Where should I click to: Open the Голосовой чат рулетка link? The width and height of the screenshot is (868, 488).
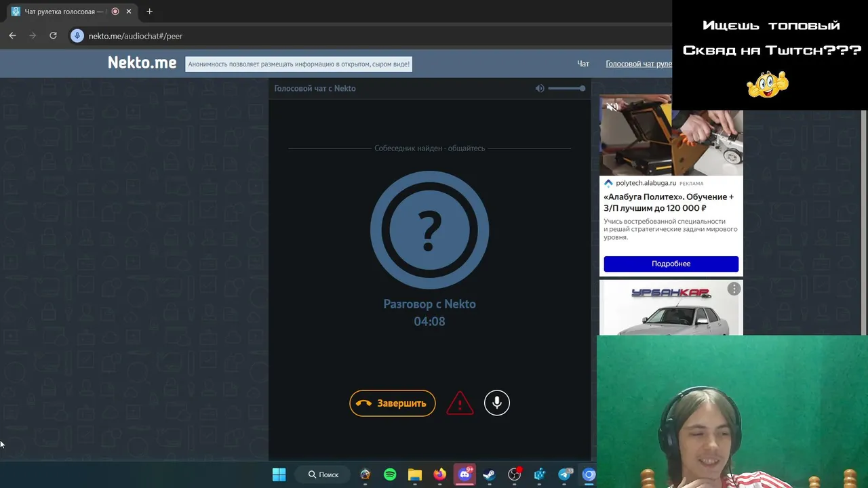point(639,64)
